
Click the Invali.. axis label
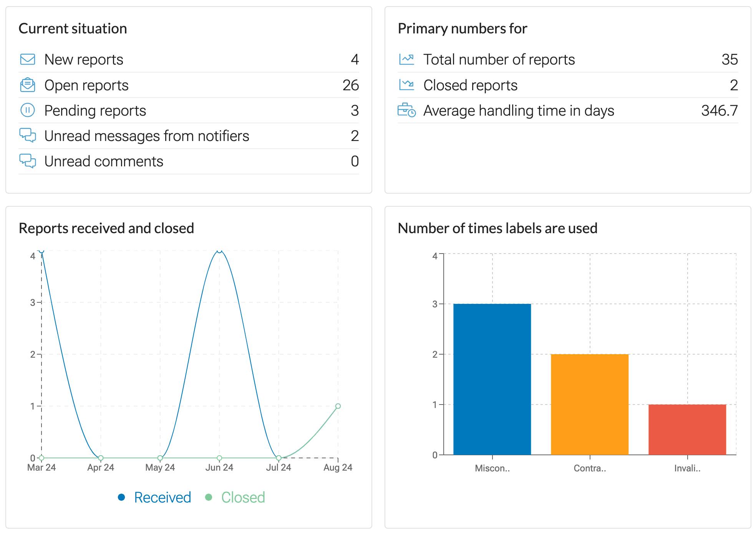[687, 468]
